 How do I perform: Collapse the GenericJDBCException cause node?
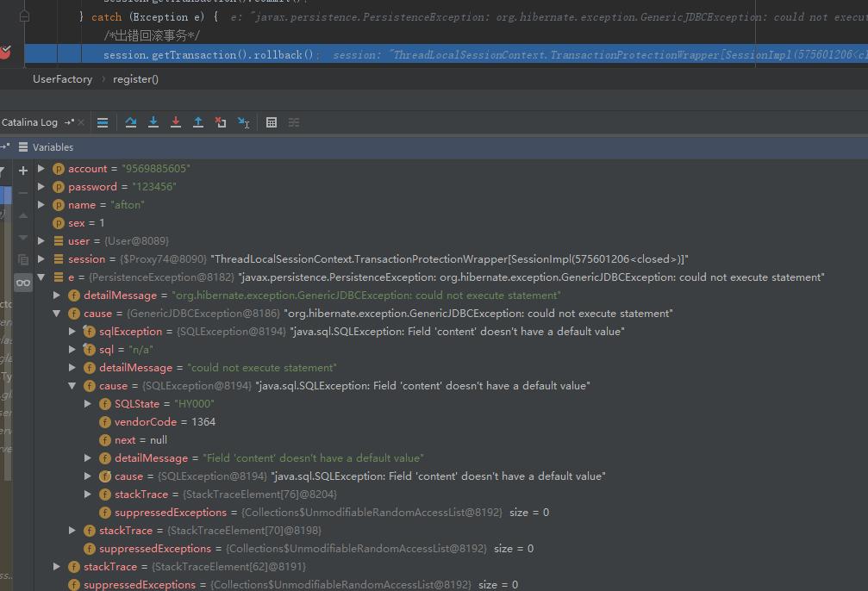point(57,314)
